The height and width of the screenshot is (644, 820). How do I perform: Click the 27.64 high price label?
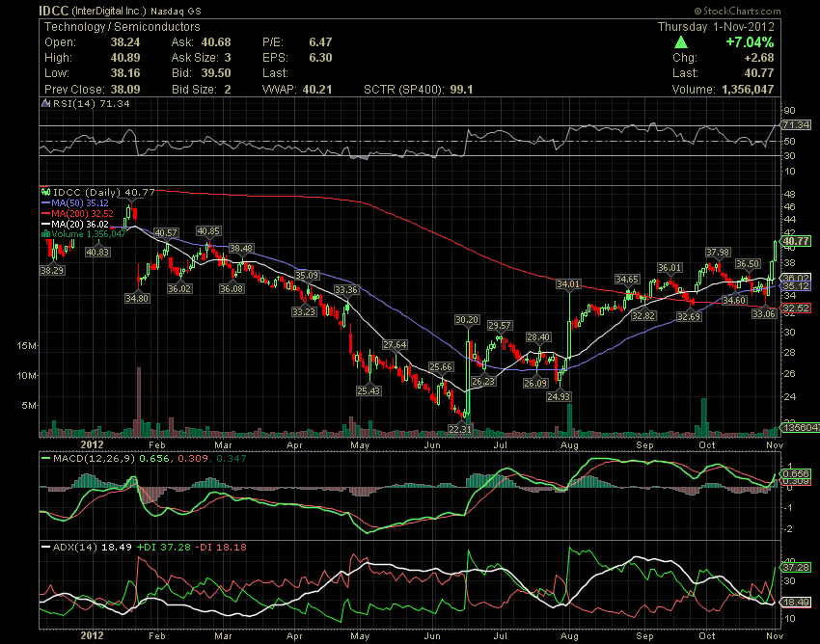coord(395,344)
